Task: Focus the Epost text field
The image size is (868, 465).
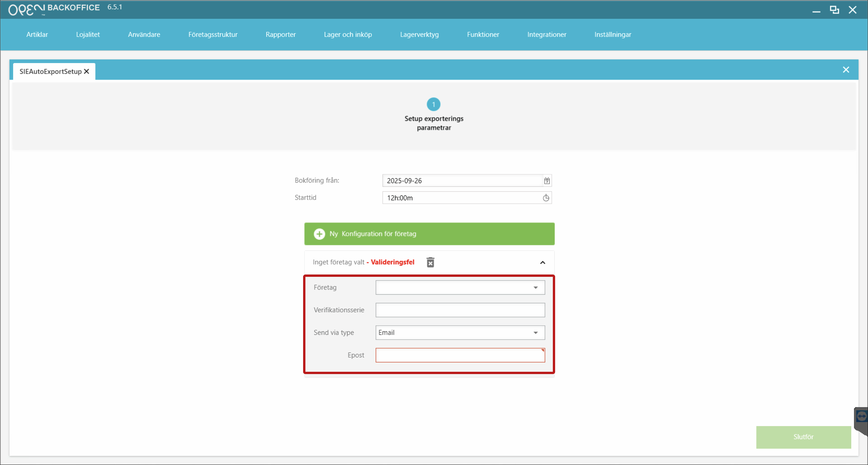Action: (x=460, y=355)
